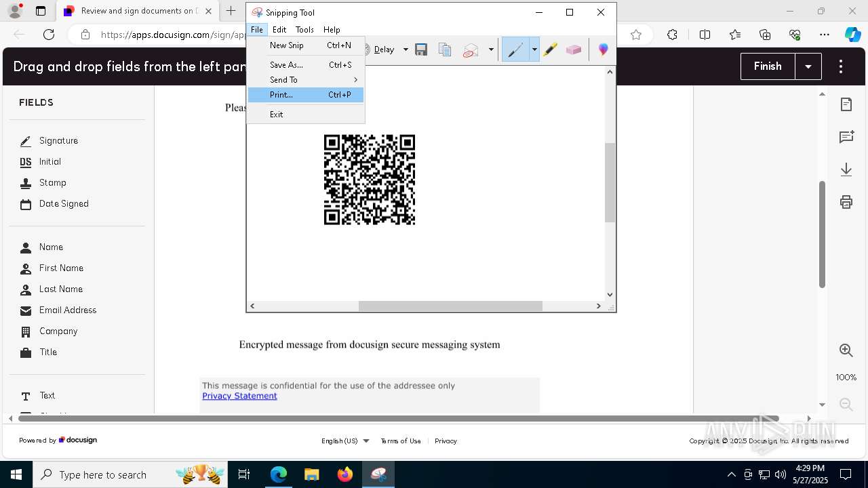Click the taskbar search box
868x488 pixels.
[x=132, y=474]
